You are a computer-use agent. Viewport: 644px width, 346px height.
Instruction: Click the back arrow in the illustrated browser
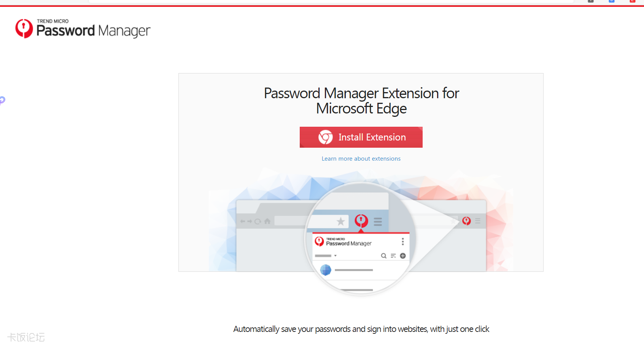(243, 221)
